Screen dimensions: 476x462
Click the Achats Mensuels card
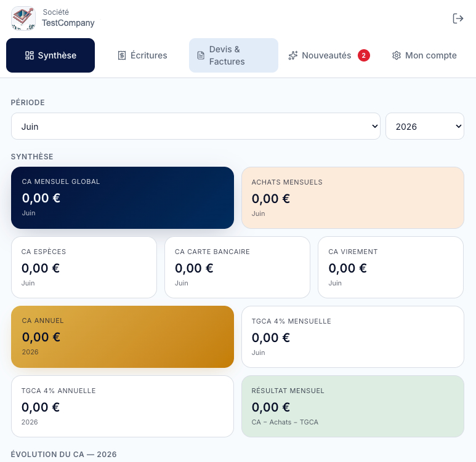pyautogui.click(x=353, y=197)
